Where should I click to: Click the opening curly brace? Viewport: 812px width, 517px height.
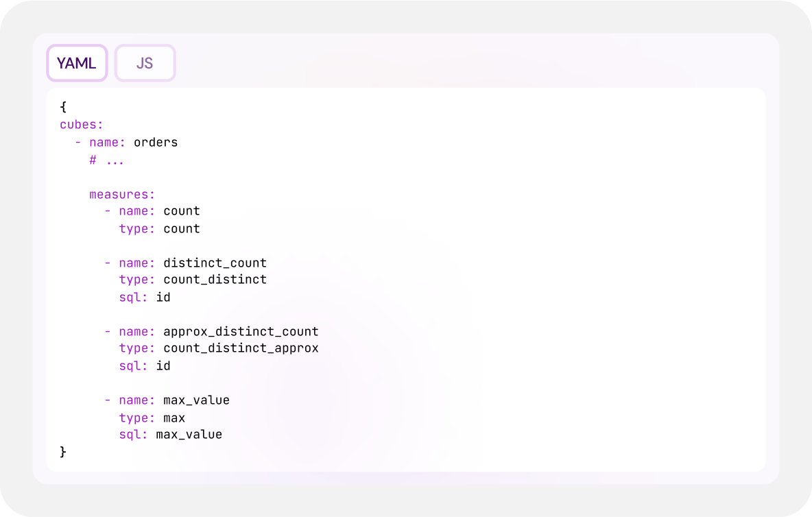(63, 108)
